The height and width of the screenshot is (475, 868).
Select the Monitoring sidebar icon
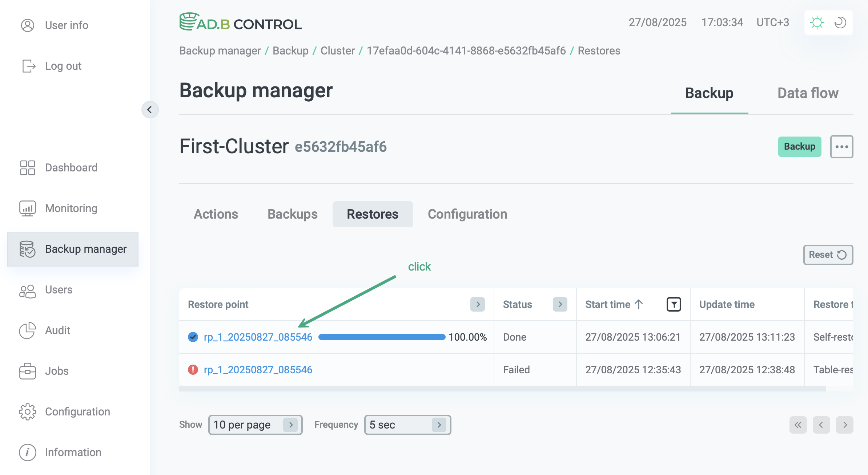[27, 208]
